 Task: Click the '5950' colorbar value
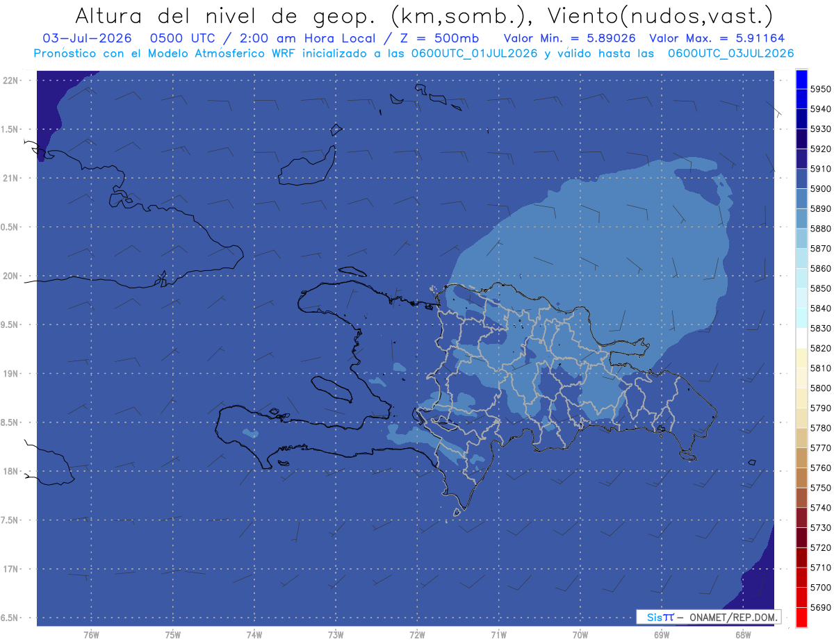tap(821, 89)
